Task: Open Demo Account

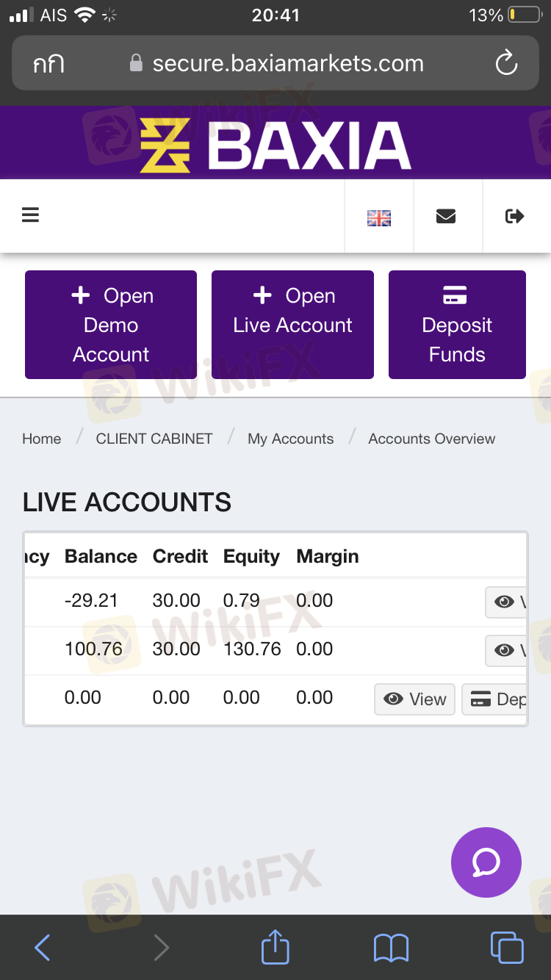Action: tap(111, 325)
